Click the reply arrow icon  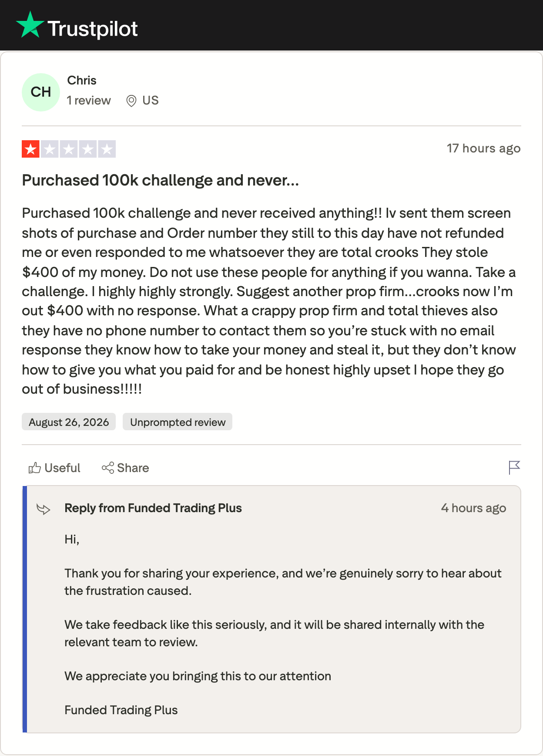click(x=44, y=509)
